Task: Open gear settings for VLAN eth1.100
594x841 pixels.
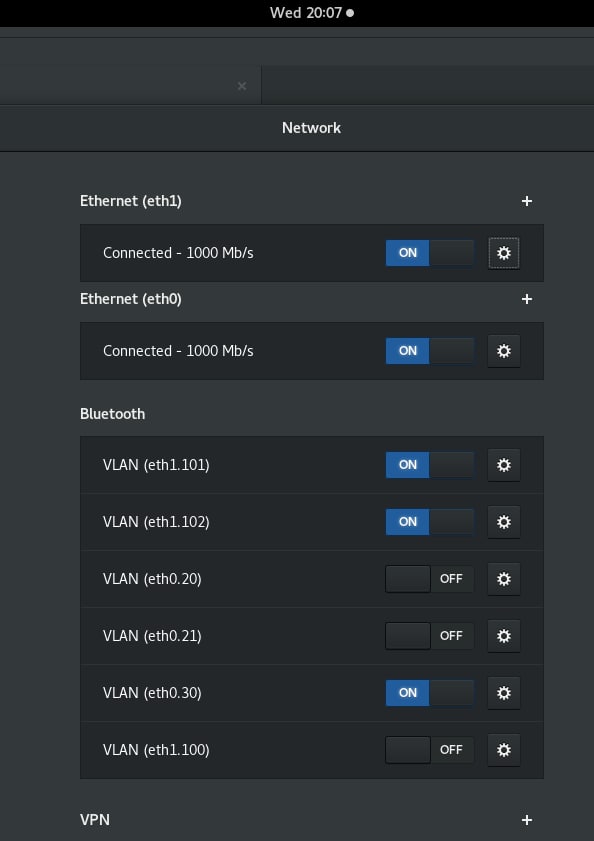Action: click(503, 749)
